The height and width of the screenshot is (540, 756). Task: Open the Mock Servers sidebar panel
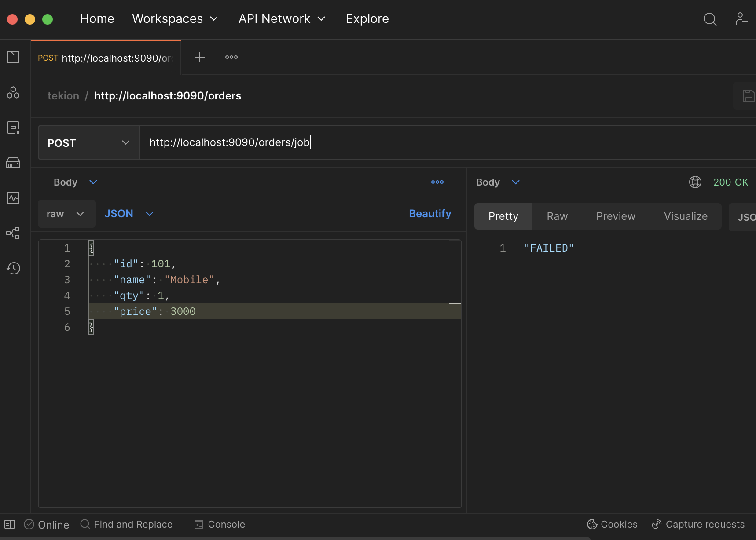(x=13, y=163)
